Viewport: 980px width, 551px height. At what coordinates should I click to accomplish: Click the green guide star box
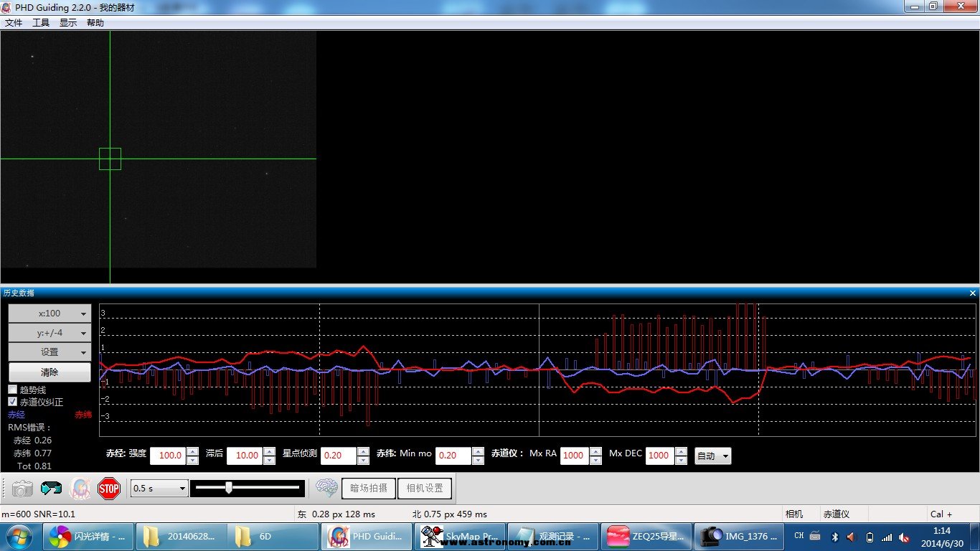pyautogui.click(x=110, y=159)
